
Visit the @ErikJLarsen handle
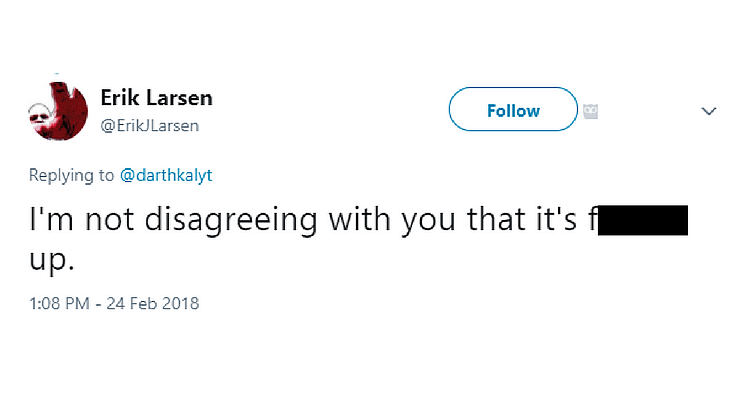coord(150,125)
